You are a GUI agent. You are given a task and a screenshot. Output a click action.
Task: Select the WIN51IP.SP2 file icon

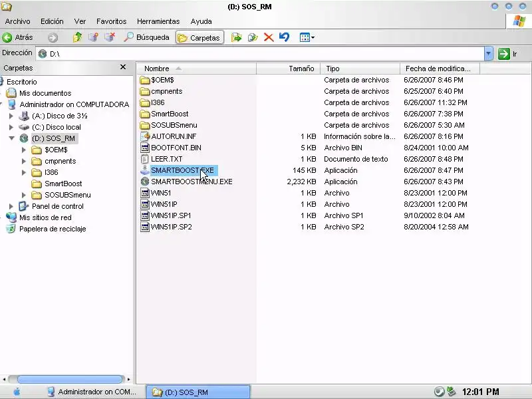(x=145, y=227)
